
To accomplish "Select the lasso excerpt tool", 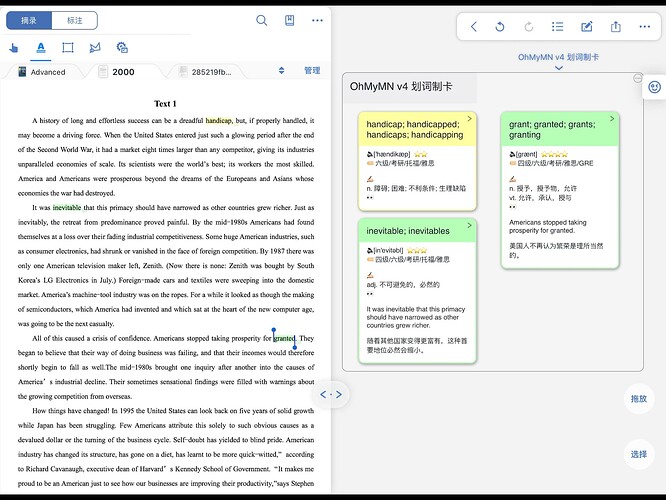I will tap(95, 48).
